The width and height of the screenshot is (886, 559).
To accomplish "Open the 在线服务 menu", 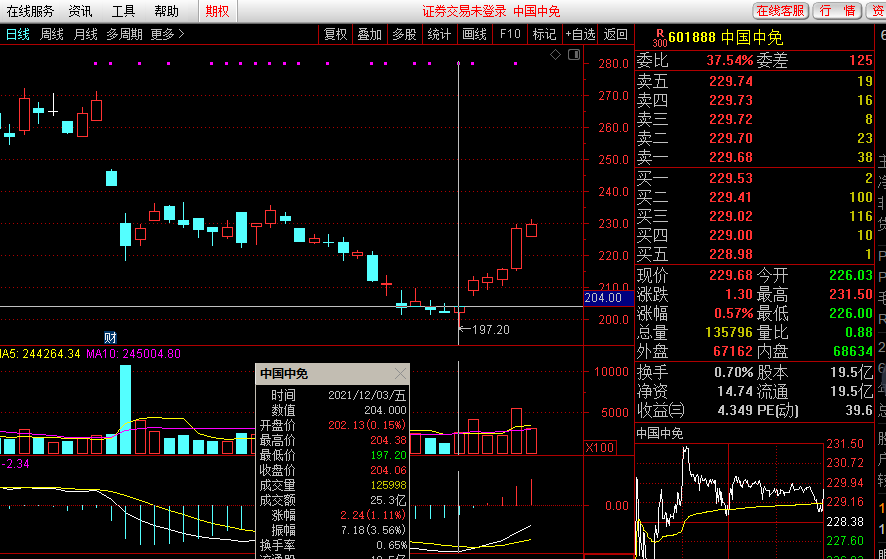I will click(x=30, y=11).
